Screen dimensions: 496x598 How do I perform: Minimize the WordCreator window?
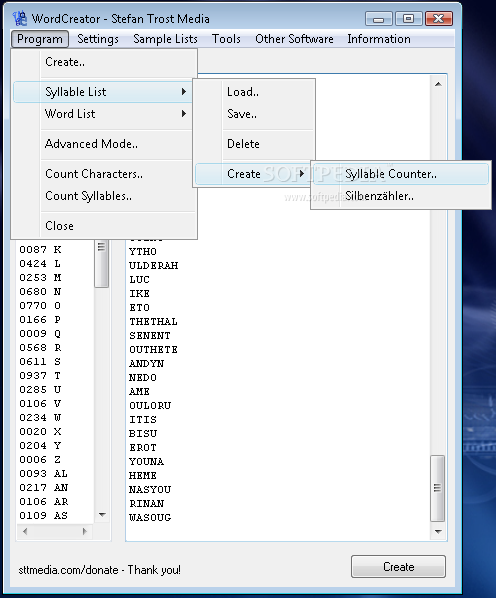378,19
